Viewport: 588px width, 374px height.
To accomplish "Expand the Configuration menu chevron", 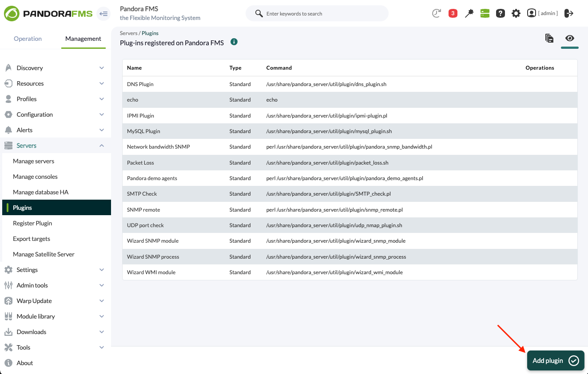I will tap(102, 114).
